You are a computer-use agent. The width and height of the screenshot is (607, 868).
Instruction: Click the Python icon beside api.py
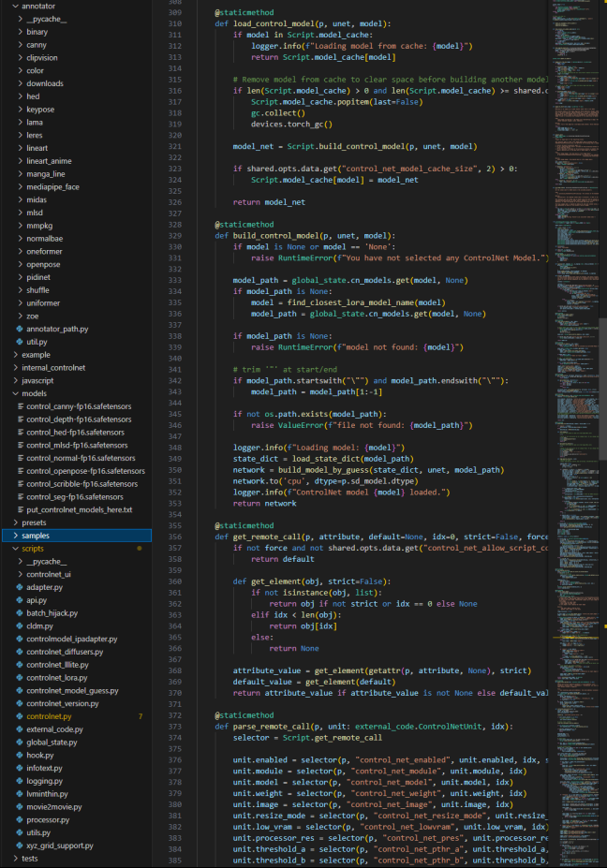pyautogui.click(x=20, y=599)
